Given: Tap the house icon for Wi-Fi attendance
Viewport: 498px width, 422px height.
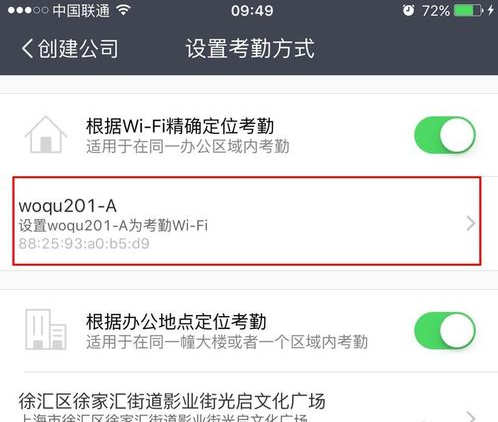Looking at the screenshot, I should pos(46,135).
